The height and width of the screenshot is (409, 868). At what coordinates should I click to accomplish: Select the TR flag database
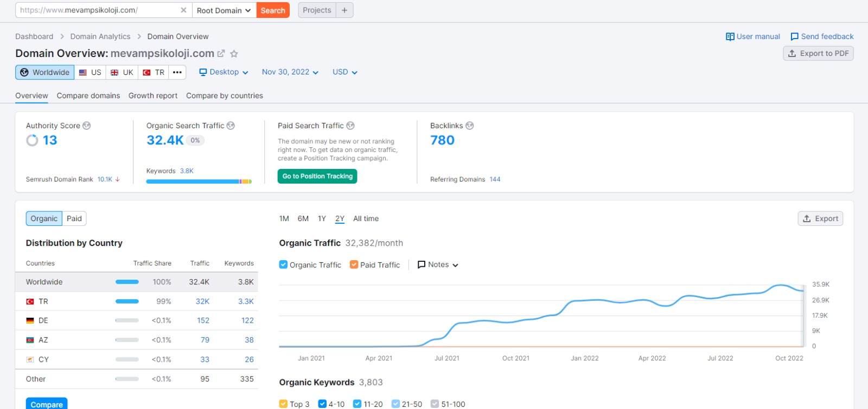click(154, 72)
